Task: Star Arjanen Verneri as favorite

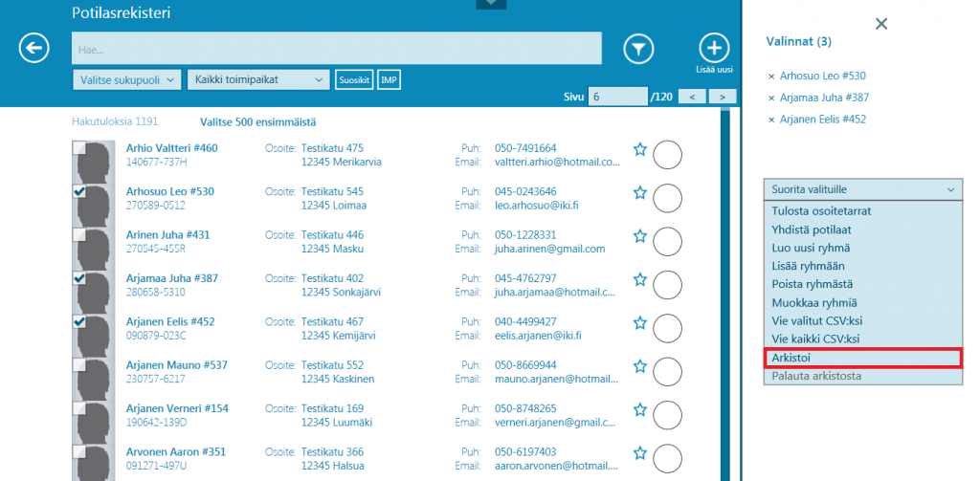Action: 639,410
